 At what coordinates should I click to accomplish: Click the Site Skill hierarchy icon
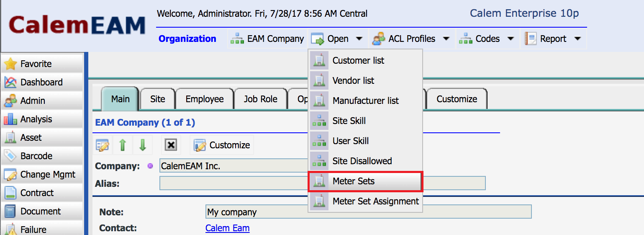click(319, 121)
